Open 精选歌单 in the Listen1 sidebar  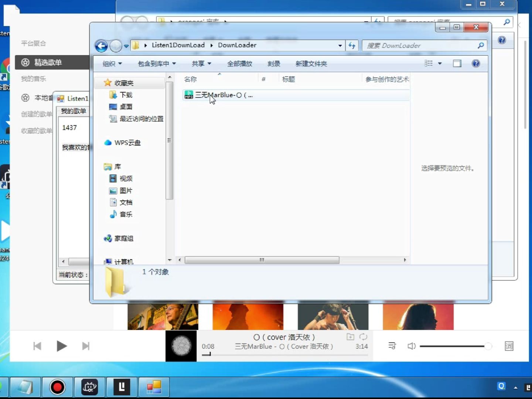click(52, 62)
